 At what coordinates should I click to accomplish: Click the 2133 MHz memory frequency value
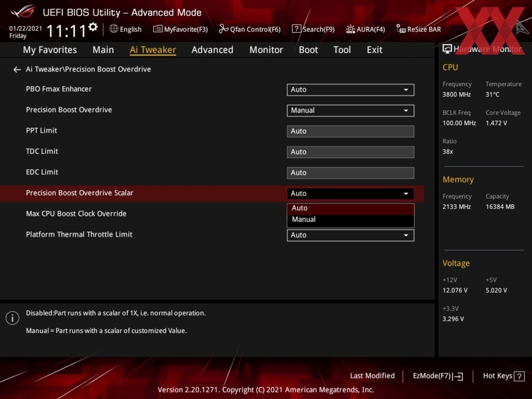click(x=457, y=207)
